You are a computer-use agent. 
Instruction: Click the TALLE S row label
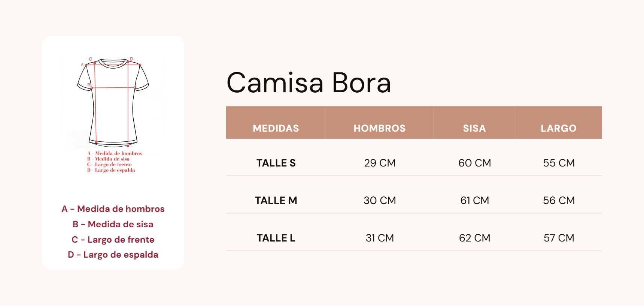pyautogui.click(x=276, y=163)
